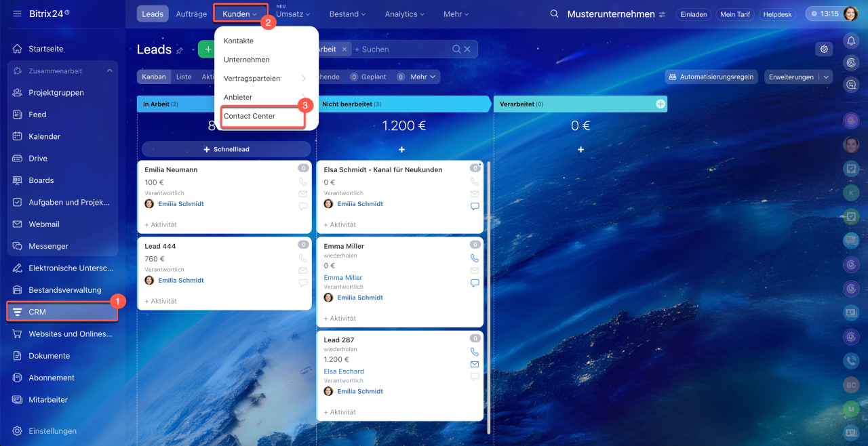
Task: Open the Leads settings gear icon
Action: (824, 49)
